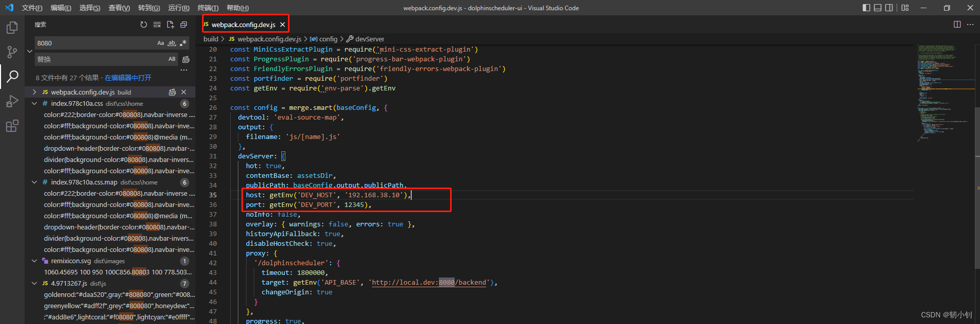Viewport: 980px width, 324px height.
Task: Select the 'goldenrod:"#daa520"' search result
Action: tap(119, 295)
